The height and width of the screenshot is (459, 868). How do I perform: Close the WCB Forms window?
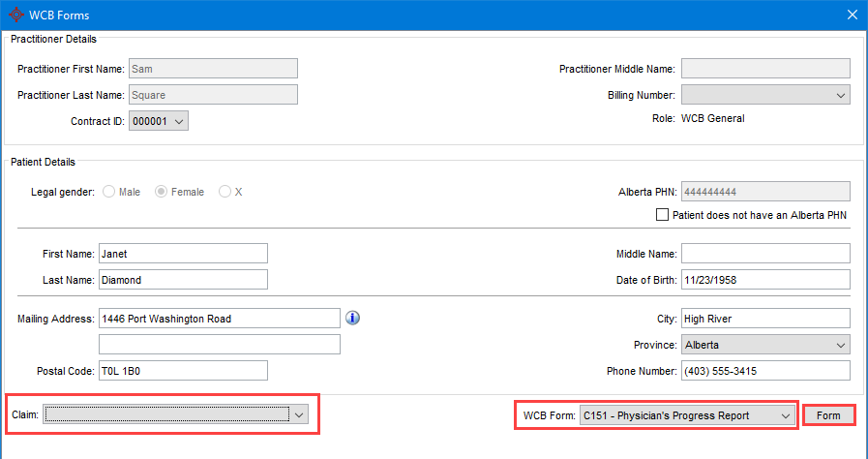(x=852, y=15)
